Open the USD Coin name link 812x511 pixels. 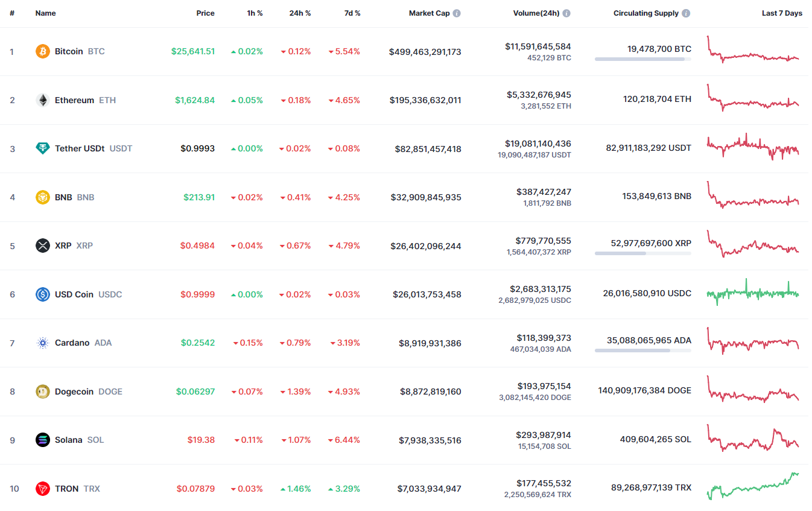point(74,294)
